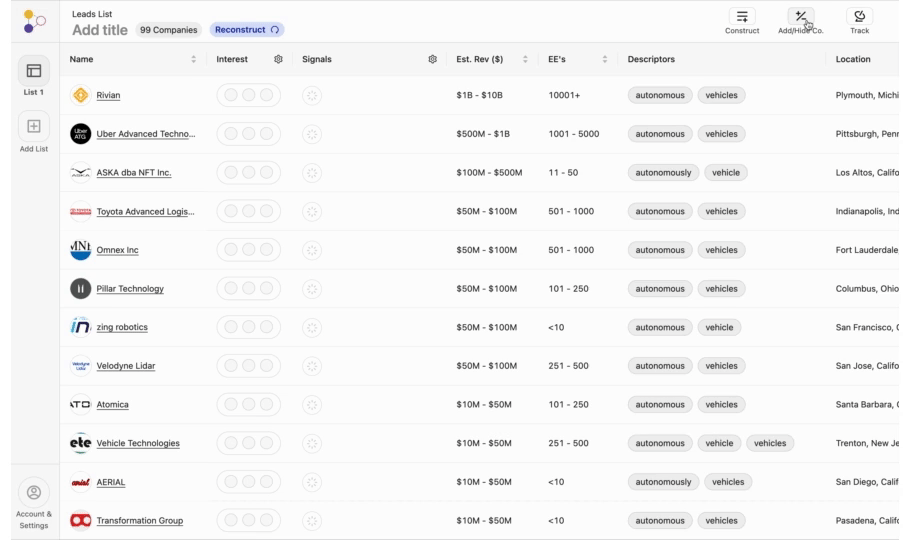The height and width of the screenshot is (540, 910).
Task: Open Velodyne Lidar link
Action: (125, 366)
